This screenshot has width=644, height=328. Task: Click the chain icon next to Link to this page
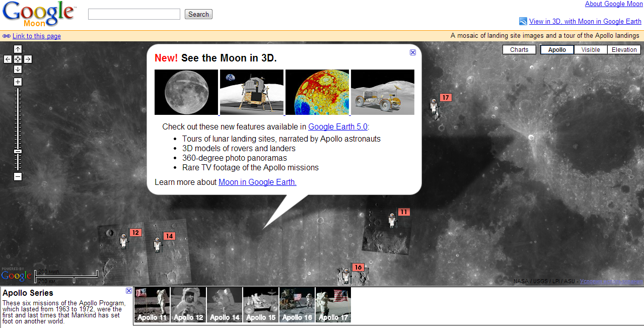[7, 36]
